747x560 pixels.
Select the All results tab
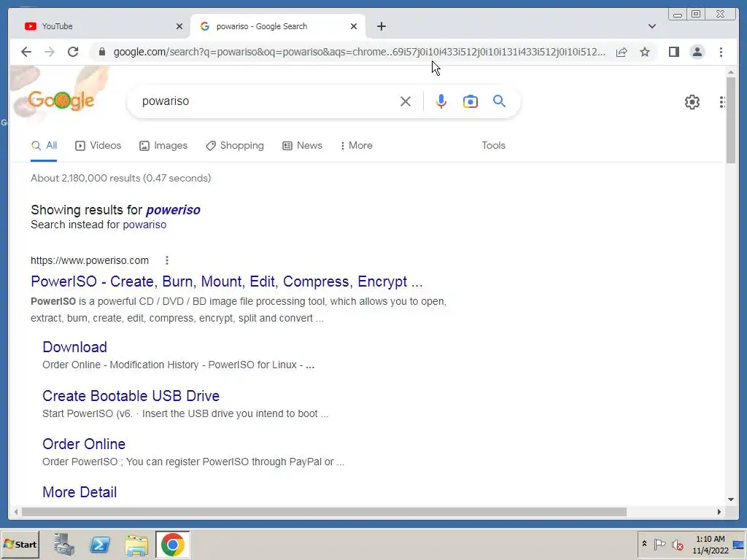44,146
